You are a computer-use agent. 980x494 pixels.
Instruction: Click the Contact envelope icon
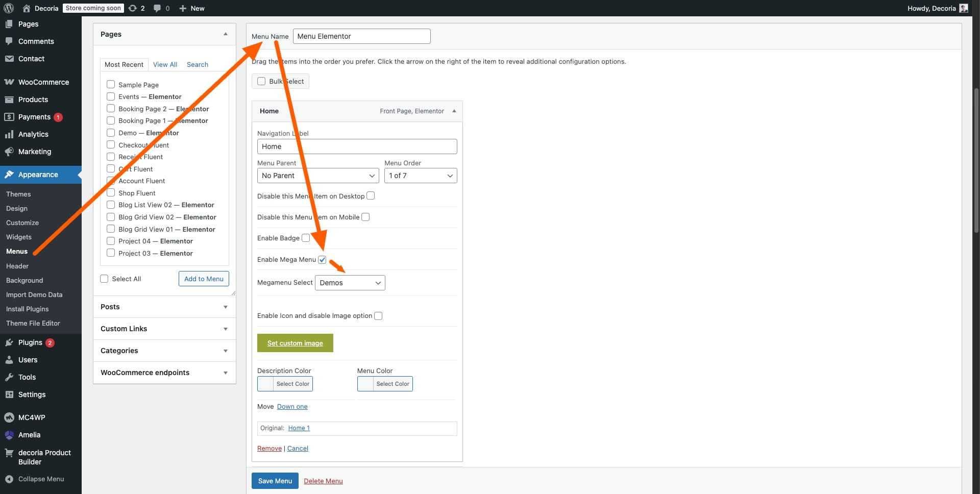pyautogui.click(x=9, y=59)
